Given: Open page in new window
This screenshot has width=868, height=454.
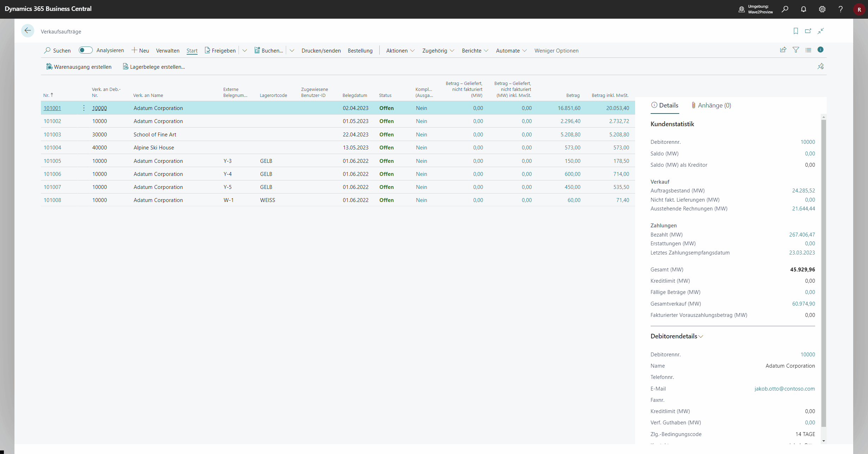Looking at the screenshot, I should [x=808, y=31].
